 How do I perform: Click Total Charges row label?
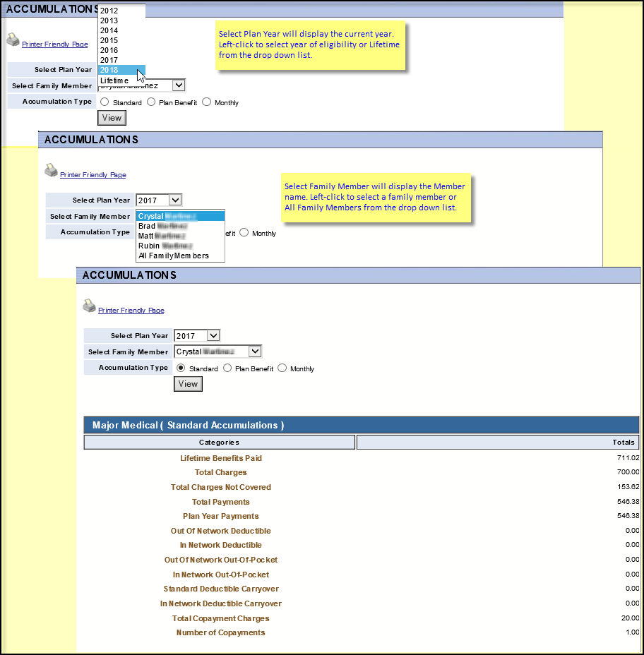(x=220, y=472)
